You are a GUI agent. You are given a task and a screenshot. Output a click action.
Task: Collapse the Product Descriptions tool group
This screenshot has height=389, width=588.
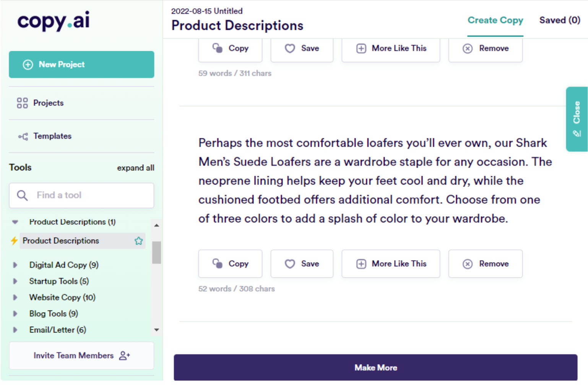15,222
